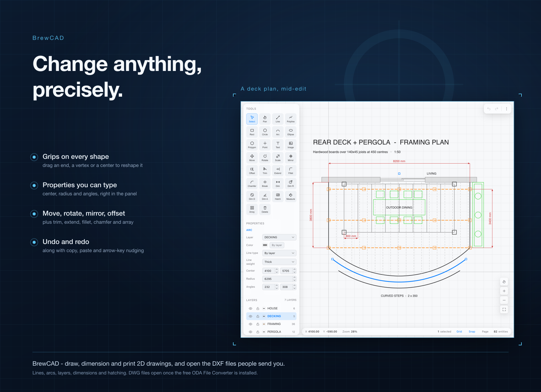
Task: Click the zoom in plus button
Action: point(504,291)
